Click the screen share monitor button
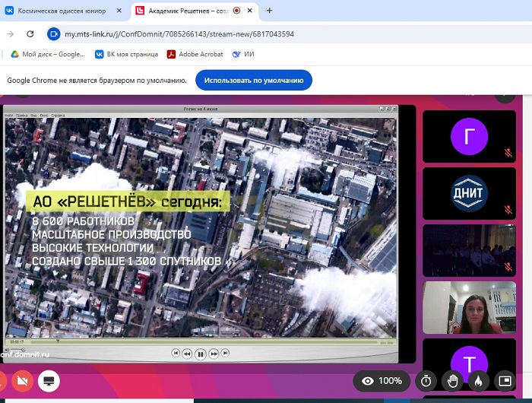532x403 pixels. click(x=49, y=380)
